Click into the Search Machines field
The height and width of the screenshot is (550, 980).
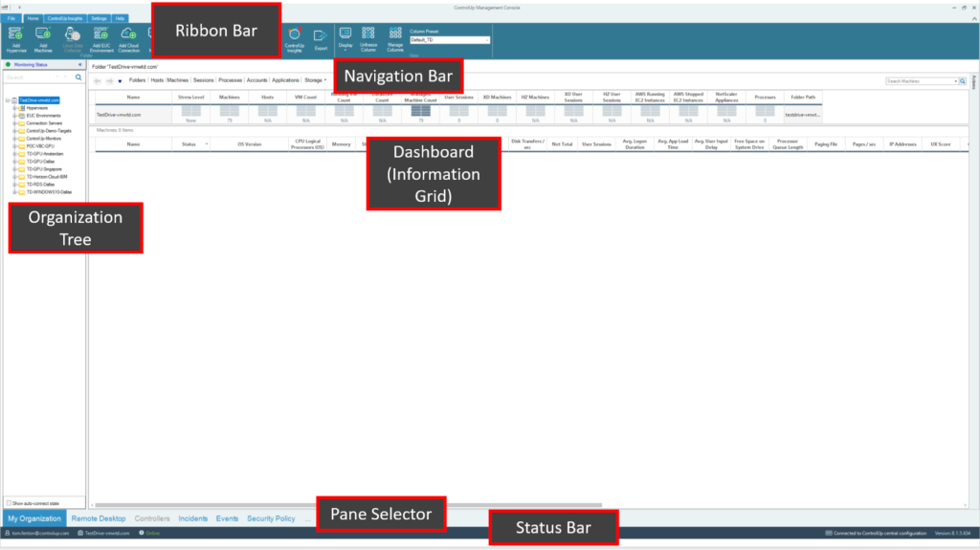click(920, 81)
